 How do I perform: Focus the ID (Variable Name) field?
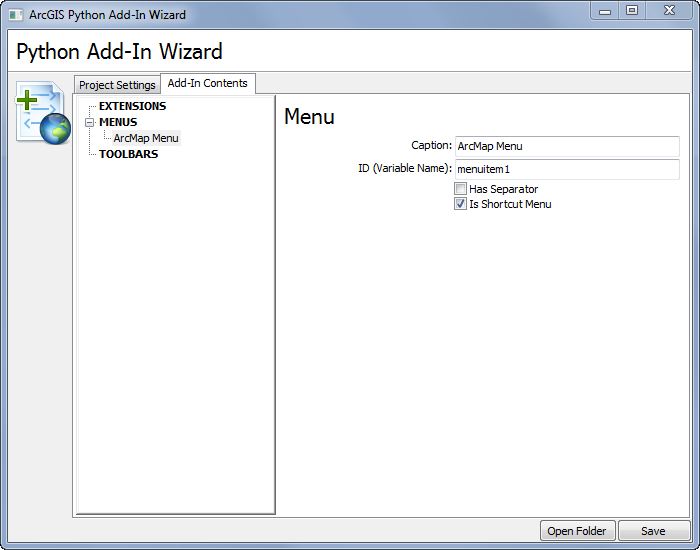tap(567, 169)
